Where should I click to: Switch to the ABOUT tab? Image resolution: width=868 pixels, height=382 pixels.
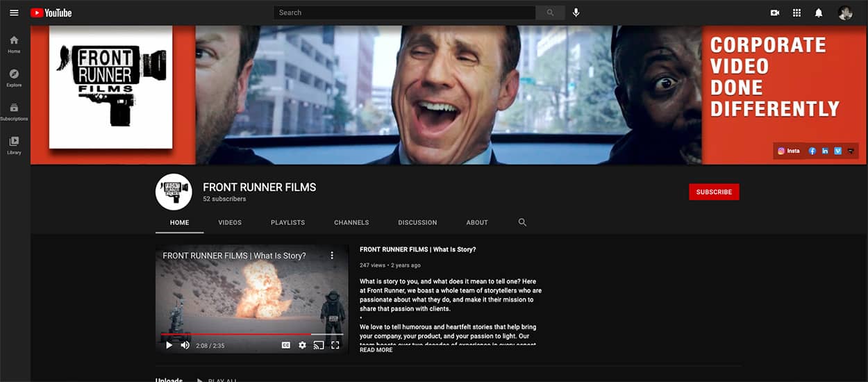477,222
